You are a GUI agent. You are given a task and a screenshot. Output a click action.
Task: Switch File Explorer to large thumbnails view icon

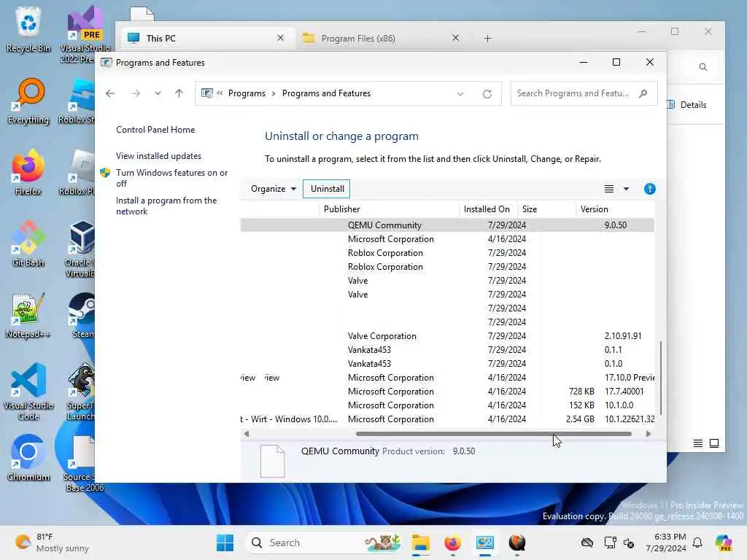[714, 443]
